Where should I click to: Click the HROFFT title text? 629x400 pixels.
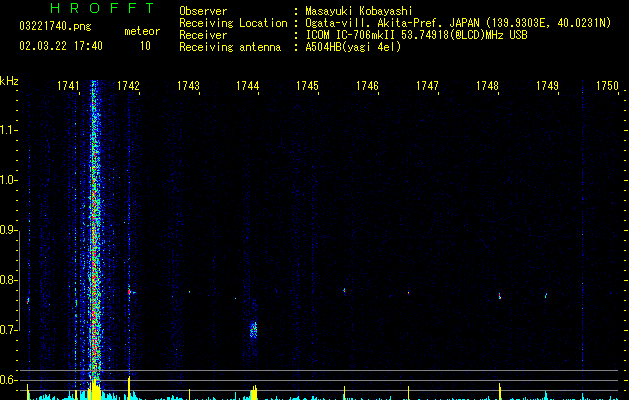pyautogui.click(x=102, y=8)
